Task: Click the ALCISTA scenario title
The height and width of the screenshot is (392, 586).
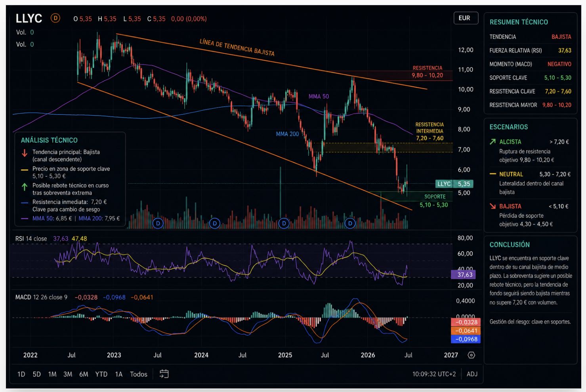Action: coord(510,142)
